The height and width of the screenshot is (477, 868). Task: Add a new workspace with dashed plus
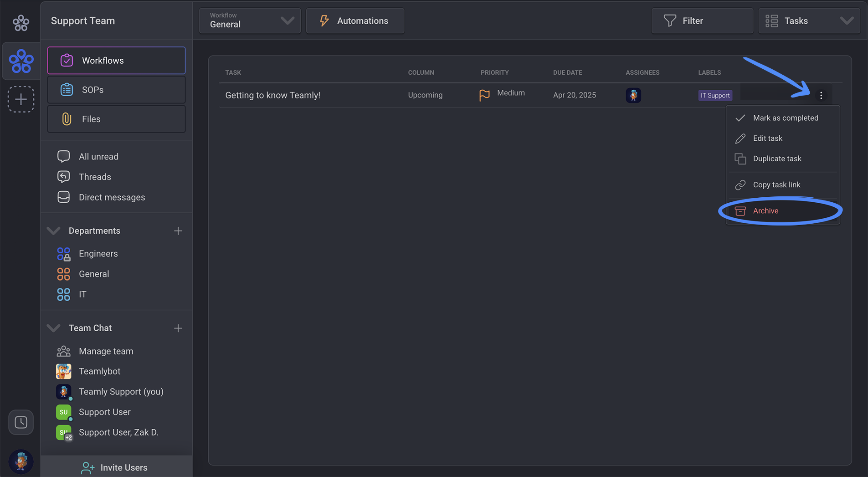coord(21,99)
